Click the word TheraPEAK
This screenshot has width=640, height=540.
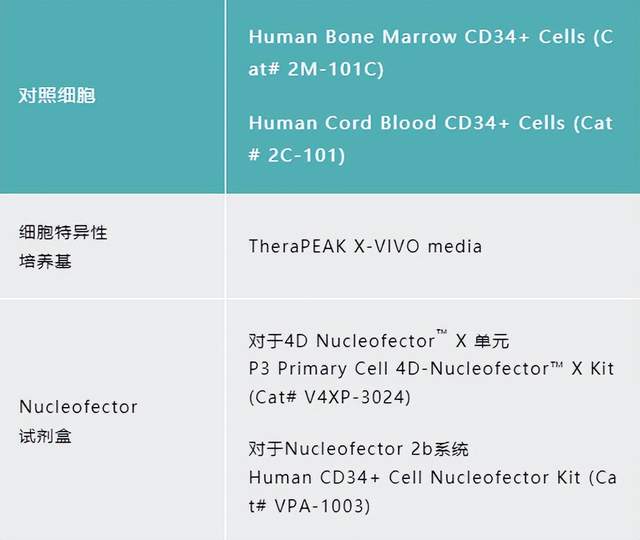pyautogui.click(x=293, y=245)
